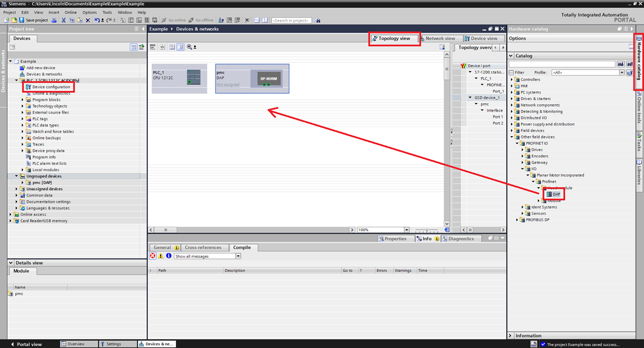Open the Profile dropdown in hardware catalog
Viewport: 644px width, 348px height.
[x=622, y=72]
